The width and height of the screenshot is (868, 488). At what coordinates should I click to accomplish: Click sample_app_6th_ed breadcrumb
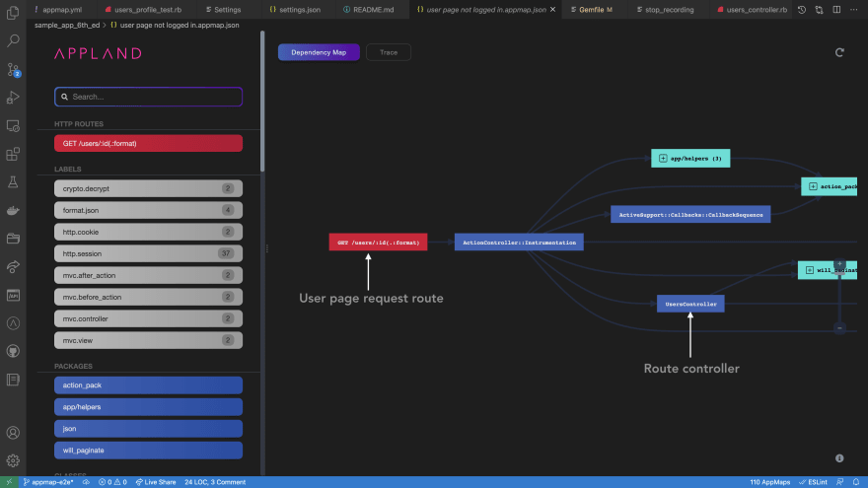67,25
